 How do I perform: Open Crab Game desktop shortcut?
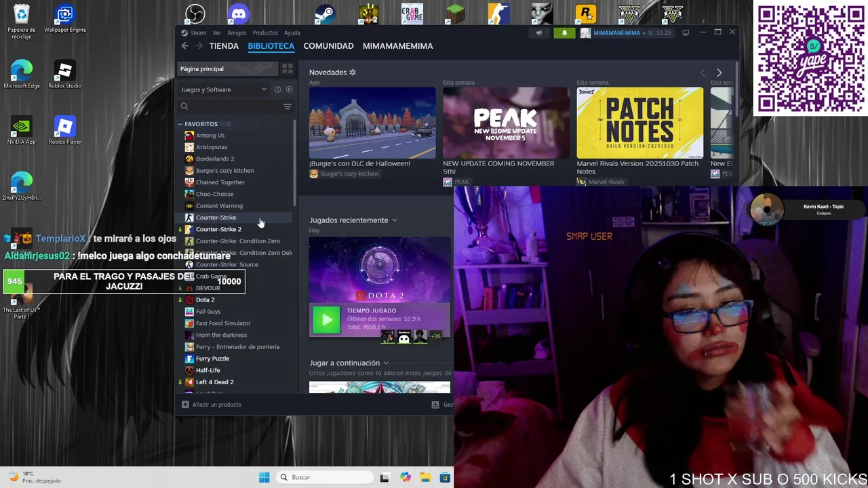[412, 14]
